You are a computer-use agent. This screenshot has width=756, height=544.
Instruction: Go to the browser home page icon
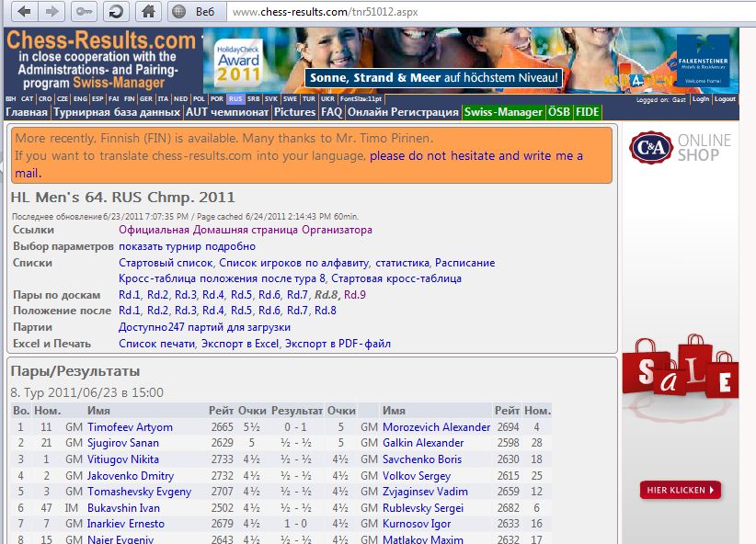coord(146,12)
